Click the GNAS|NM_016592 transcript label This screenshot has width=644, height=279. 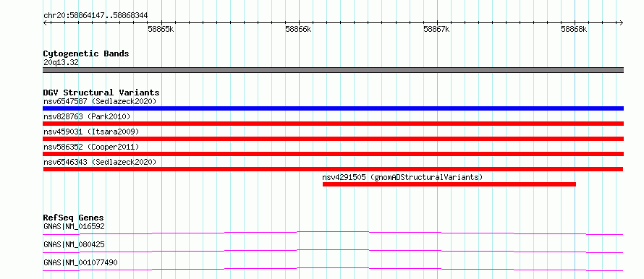click(74, 226)
